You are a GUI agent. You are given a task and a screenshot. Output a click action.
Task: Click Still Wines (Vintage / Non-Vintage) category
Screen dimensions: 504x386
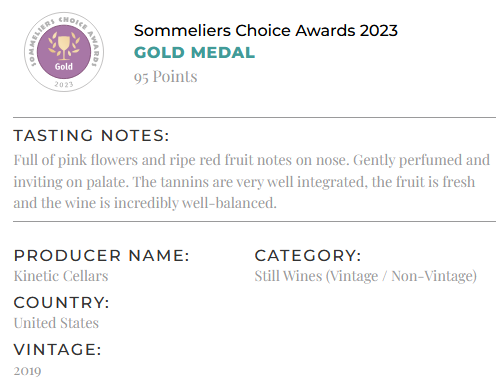pos(366,276)
